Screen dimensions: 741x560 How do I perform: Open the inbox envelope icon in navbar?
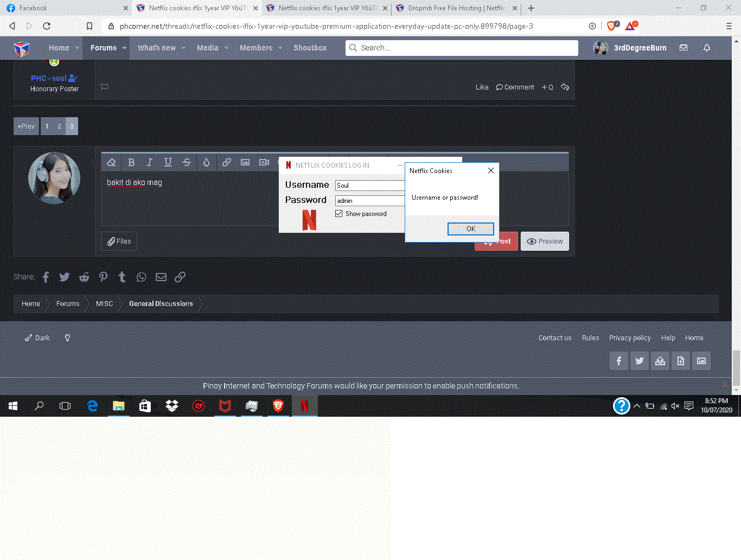(x=683, y=48)
